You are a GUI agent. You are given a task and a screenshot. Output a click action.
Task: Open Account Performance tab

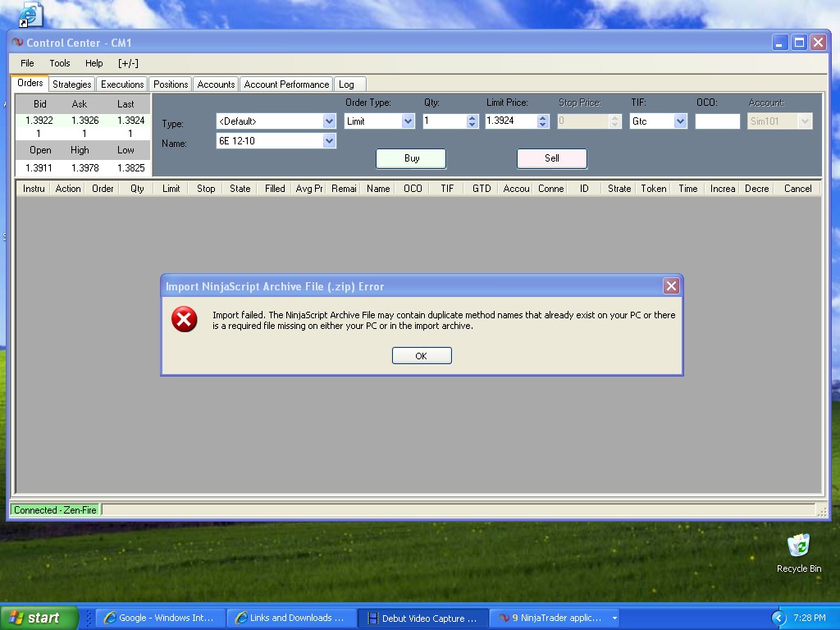[x=286, y=84]
